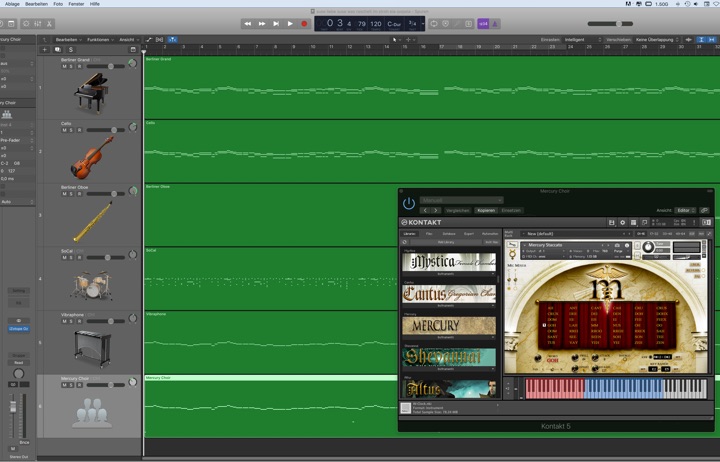Click the Mercury Choir singers icon
The width and height of the screenshot is (720, 462).
(x=92, y=412)
